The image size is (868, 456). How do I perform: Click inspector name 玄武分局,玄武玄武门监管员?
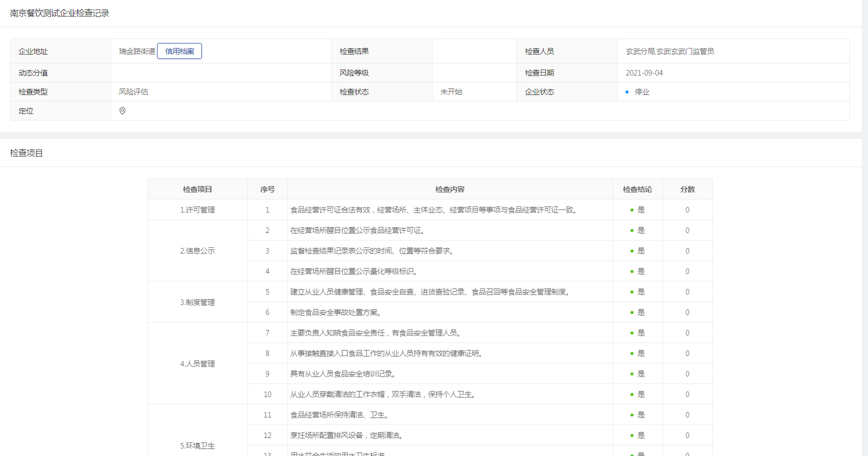tap(670, 51)
